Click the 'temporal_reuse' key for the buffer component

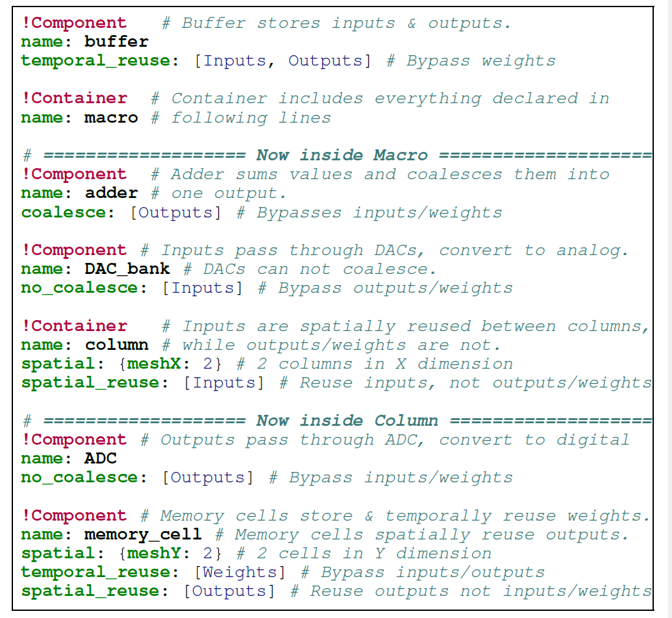[95, 61]
